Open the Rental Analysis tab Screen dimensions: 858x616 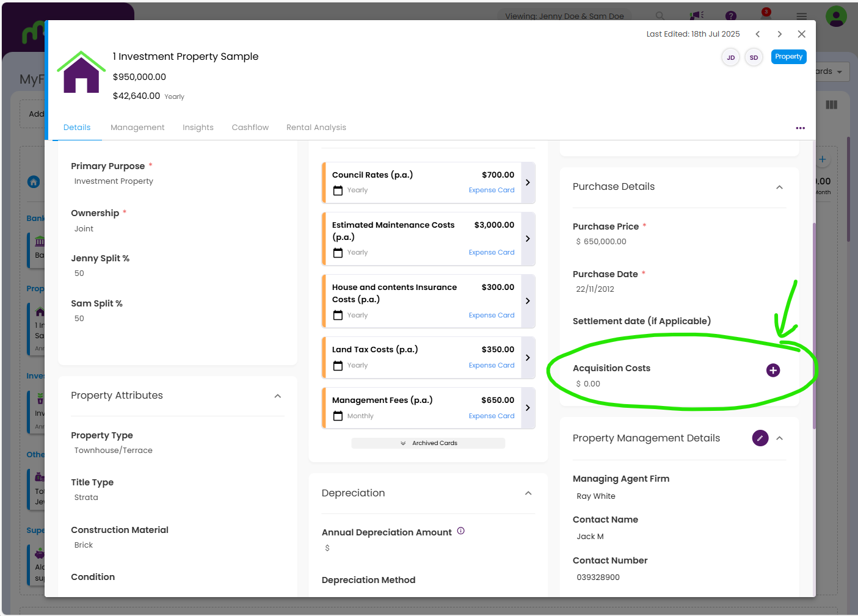coord(316,128)
